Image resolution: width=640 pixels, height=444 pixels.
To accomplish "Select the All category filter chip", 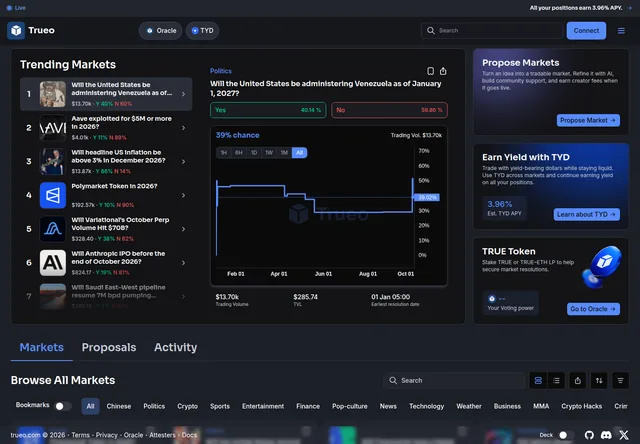I will (x=90, y=406).
